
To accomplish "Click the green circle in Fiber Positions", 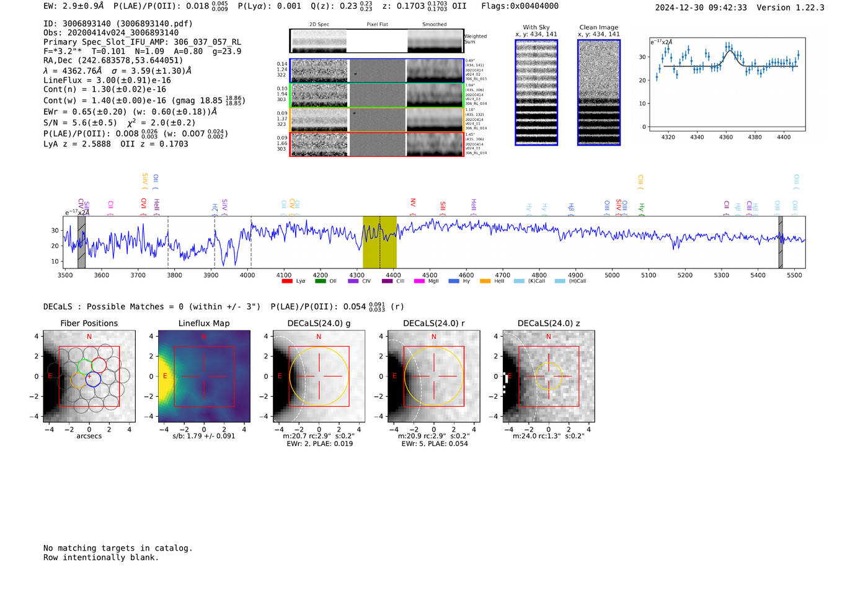I will point(85,366).
